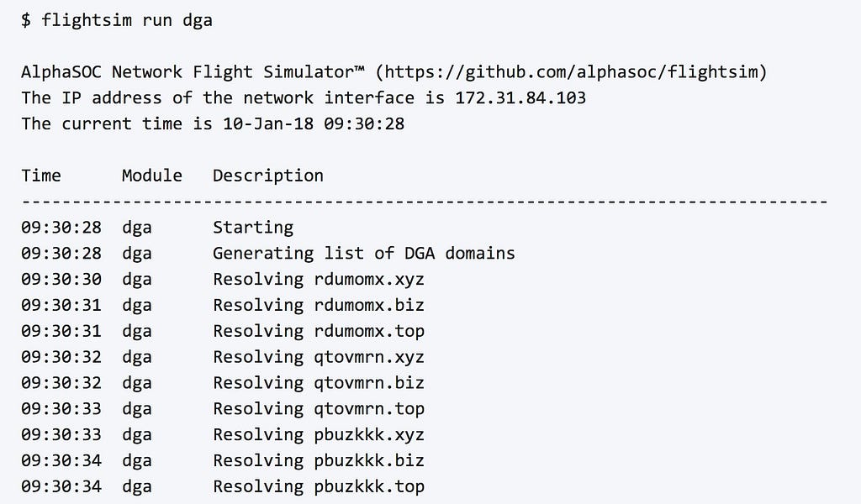Click the pbuzkkk.xyz domain

(369, 435)
